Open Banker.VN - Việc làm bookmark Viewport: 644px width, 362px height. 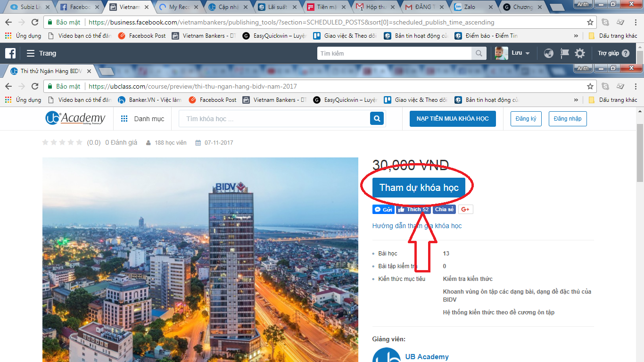(x=149, y=100)
